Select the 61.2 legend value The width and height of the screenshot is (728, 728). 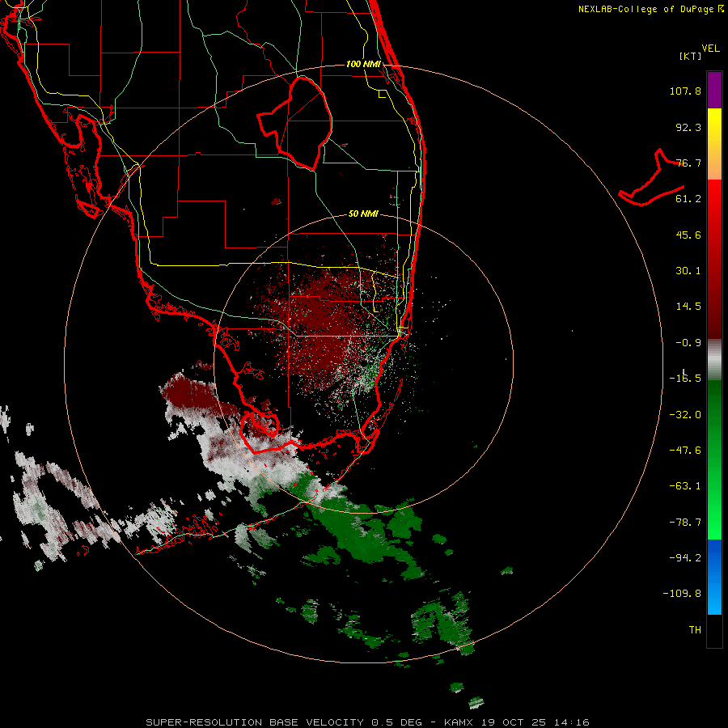688,199
